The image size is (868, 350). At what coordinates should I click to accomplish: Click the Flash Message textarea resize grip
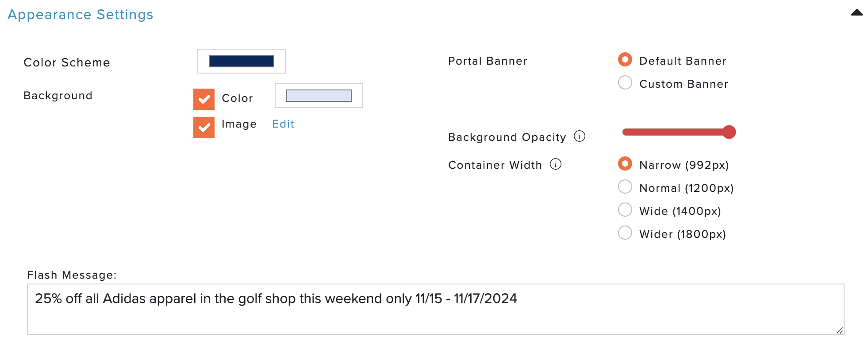[840, 330]
